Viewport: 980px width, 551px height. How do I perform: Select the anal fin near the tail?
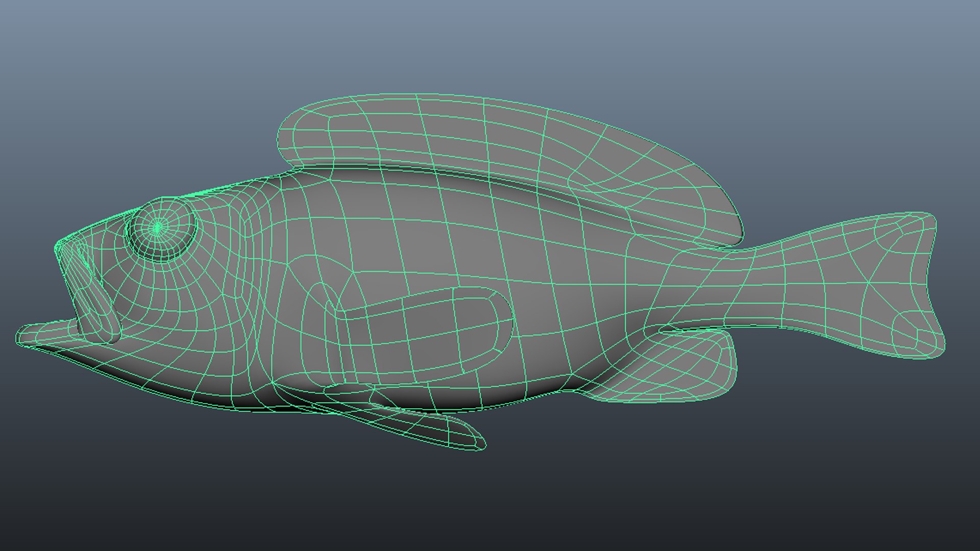tap(664, 367)
